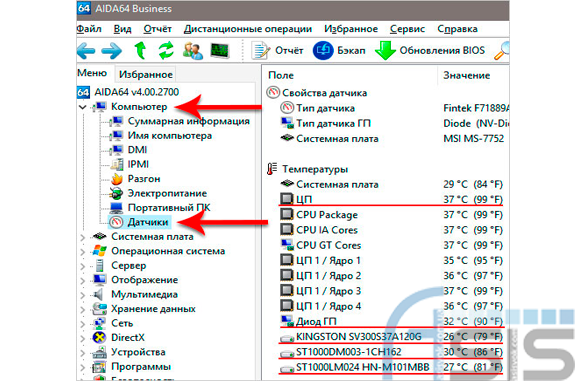Expand the Хранение данных node
The image size is (585, 387).
coord(83,309)
